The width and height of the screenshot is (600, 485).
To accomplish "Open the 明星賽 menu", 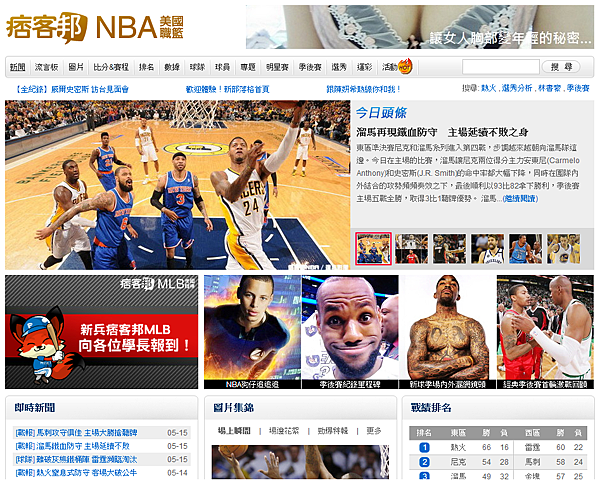I will (x=277, y=67).
